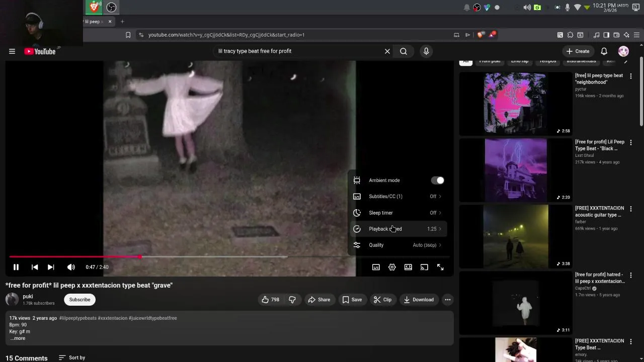Bookmark this page in the browser
Viewport: 644px width, 362px height.
point(128,35)
